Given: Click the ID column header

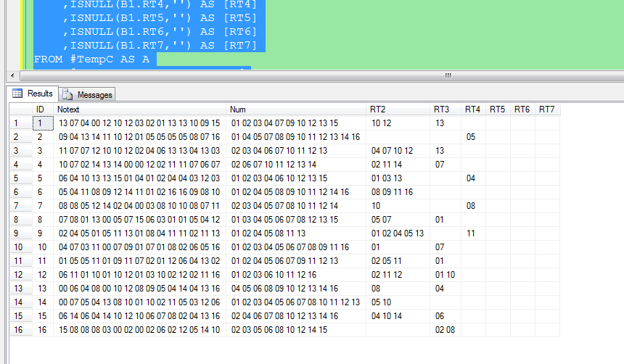Looking at the screenshot, I should tap(43, 109).
